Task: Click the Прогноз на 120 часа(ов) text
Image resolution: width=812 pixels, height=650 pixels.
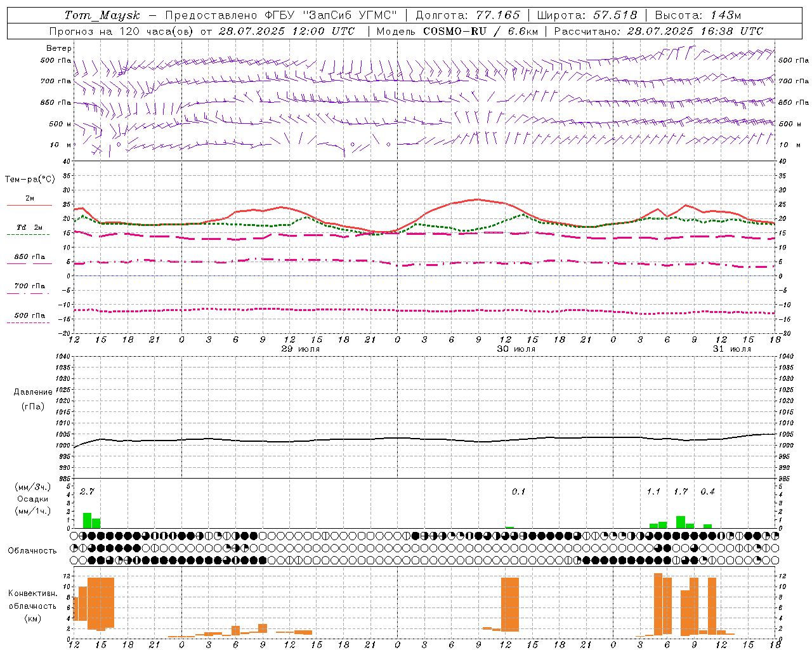Action: click(122, 31)
